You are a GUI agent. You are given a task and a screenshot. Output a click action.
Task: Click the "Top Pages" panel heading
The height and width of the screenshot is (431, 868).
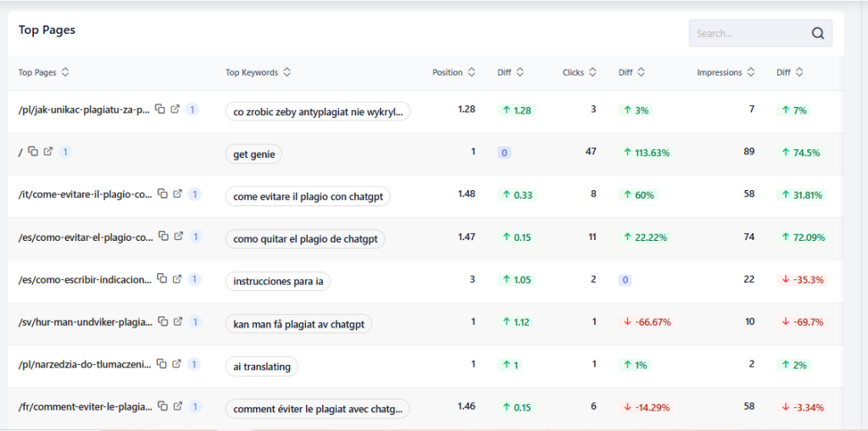coord(47,30)
